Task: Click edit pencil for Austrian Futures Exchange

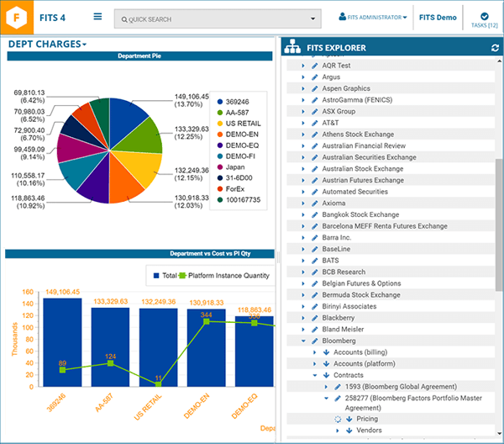Action: point(315,180)
